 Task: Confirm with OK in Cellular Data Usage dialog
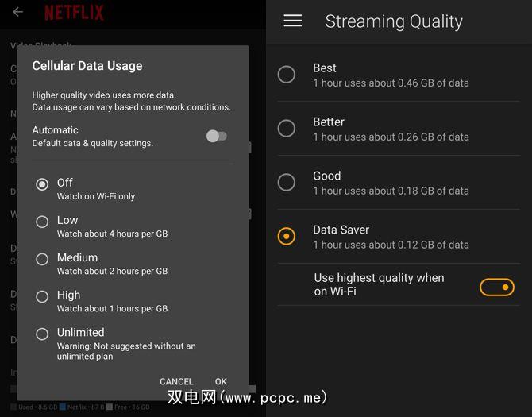coord(221,381)
